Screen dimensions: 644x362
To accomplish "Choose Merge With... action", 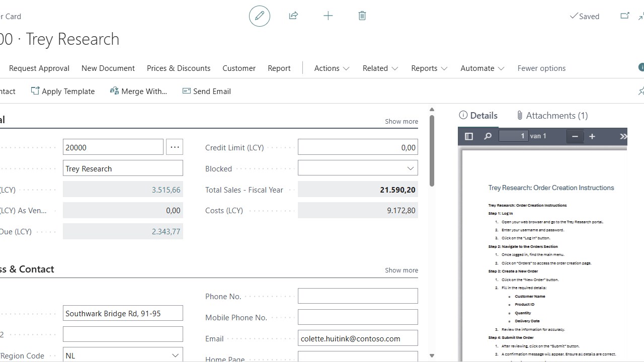I will (x=138, y=91).
